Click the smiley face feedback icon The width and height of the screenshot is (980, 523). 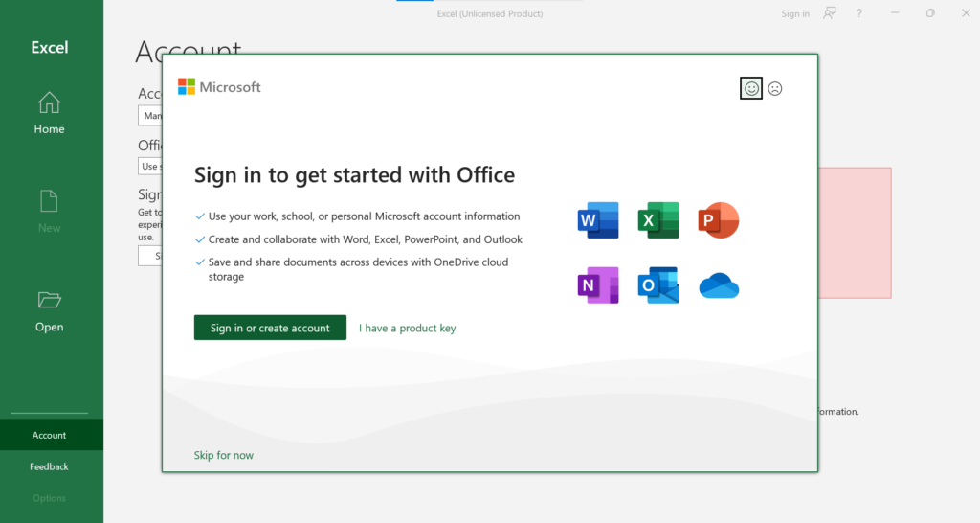coord(750,89)
